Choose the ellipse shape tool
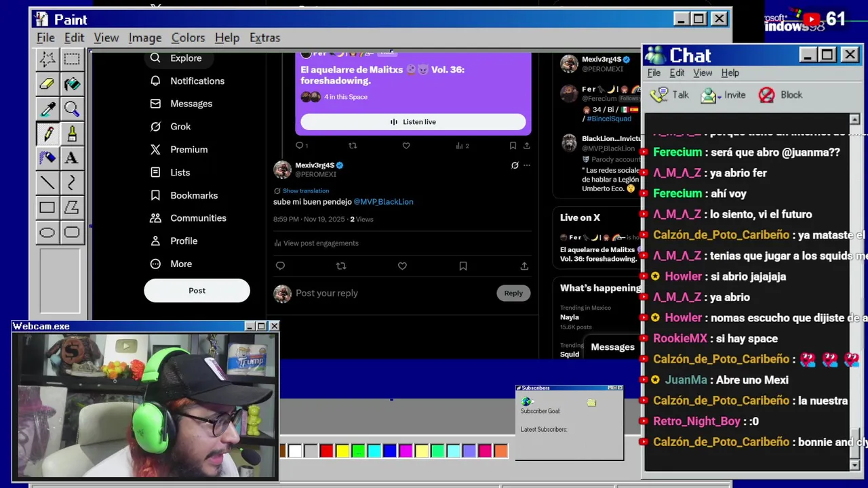This screenshot has height=488, width=868. tap(47, 232)
